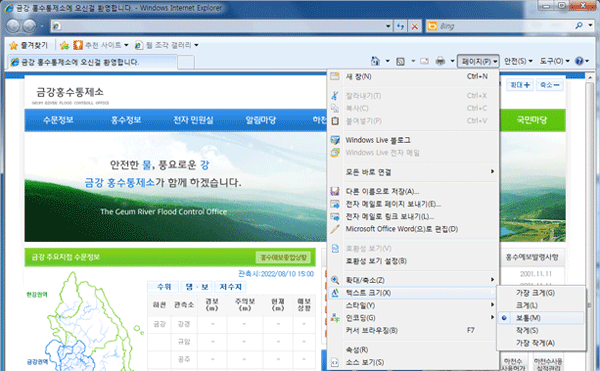Open the address bar dropdown arrow
The width and height of the screenshot is (600, 371).
388,26
